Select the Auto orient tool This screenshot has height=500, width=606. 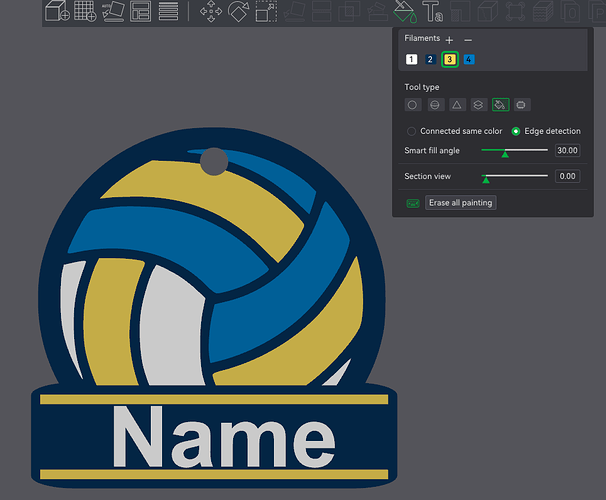pos(113,11)
